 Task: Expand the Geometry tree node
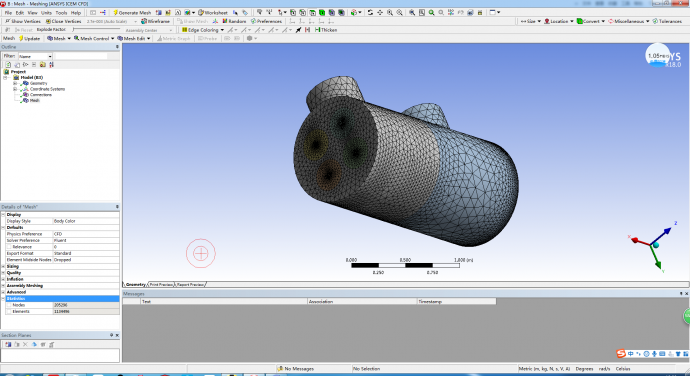point(15,83)
